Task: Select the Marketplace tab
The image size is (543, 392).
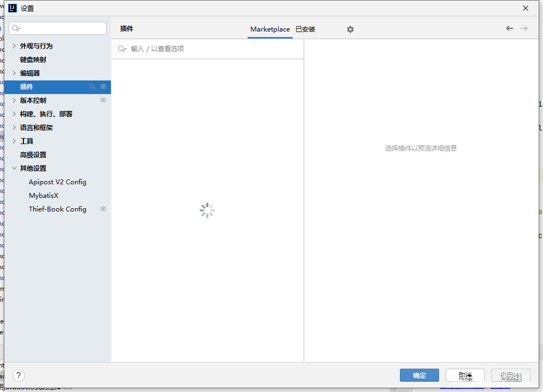Action: pos(270,29)
